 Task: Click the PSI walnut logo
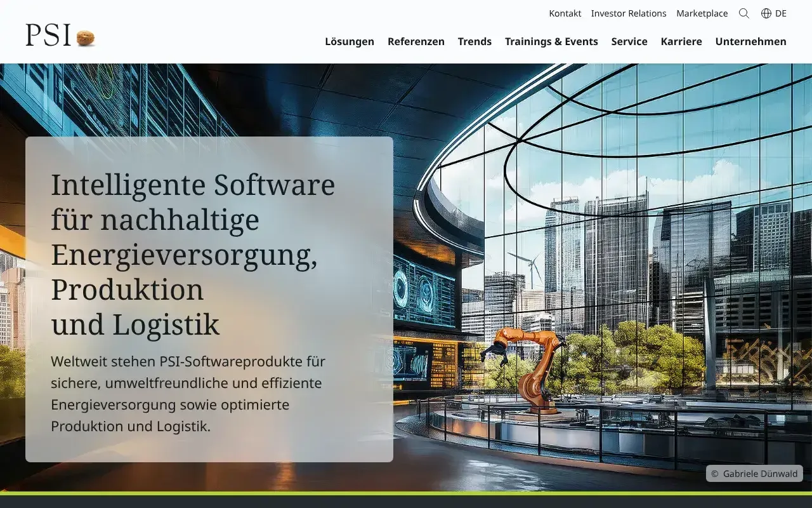coord(60,36)
